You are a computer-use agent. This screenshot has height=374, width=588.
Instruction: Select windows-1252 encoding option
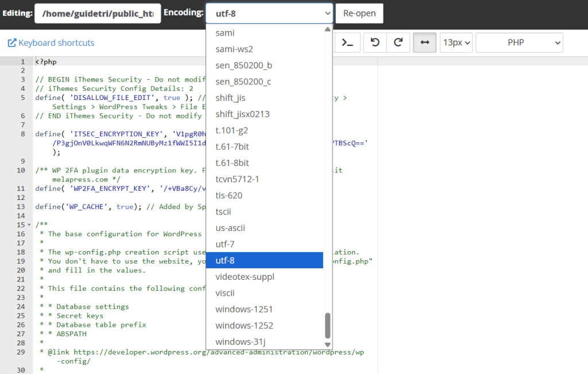tap(264, 325)
